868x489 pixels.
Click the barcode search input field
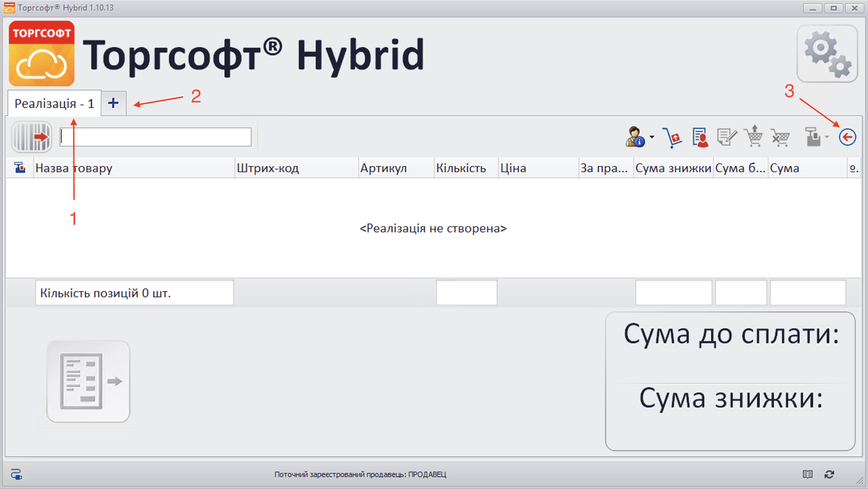(155, 137)
